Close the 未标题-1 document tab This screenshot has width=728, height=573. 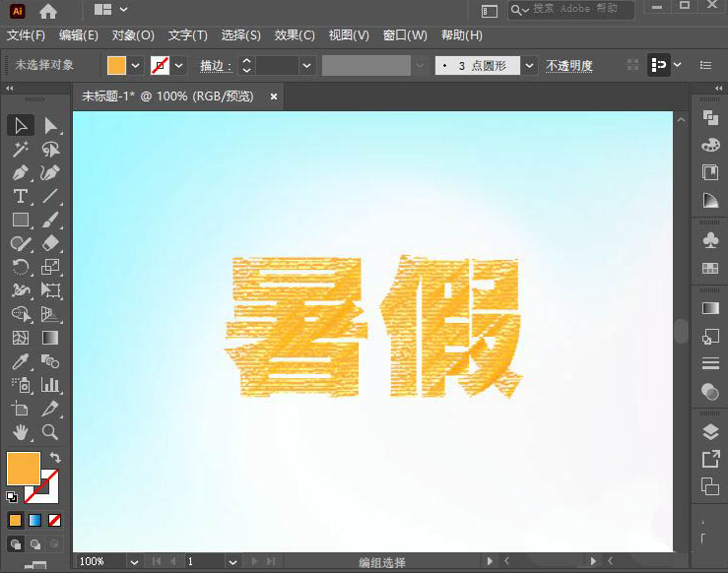(x=274, y=96)
